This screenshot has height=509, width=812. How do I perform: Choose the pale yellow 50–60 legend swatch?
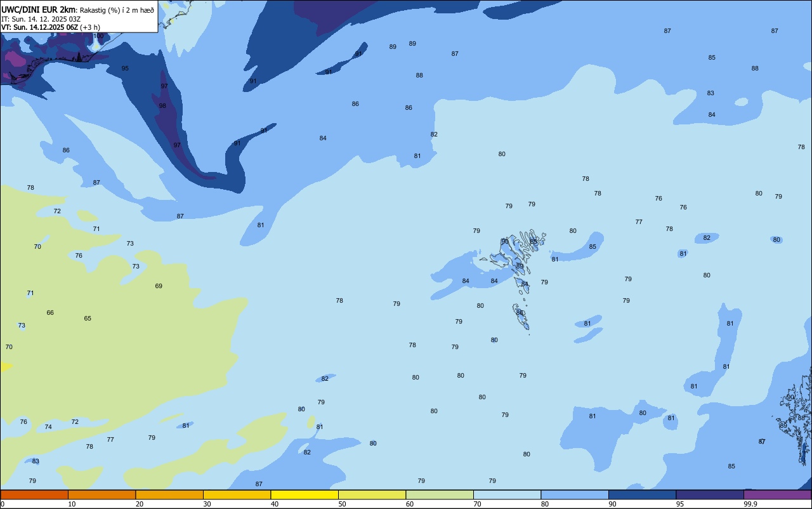[x=372, y=494]
